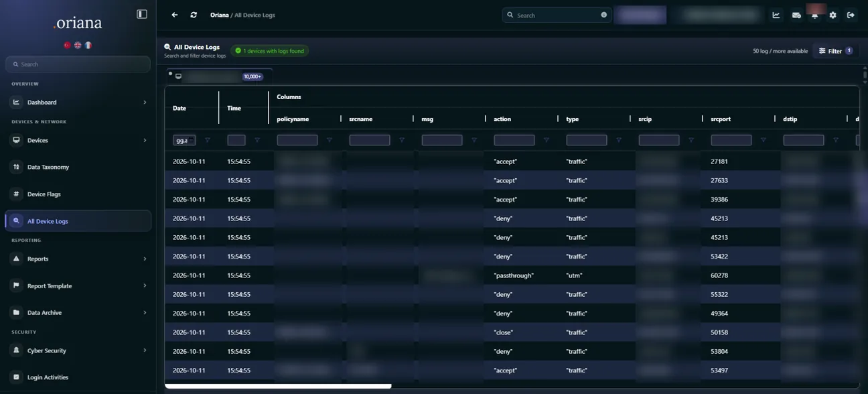Open the analytics chart icon in header
Image resolution: width=868 pixels, height=394 pixels.
coord(776,15)
